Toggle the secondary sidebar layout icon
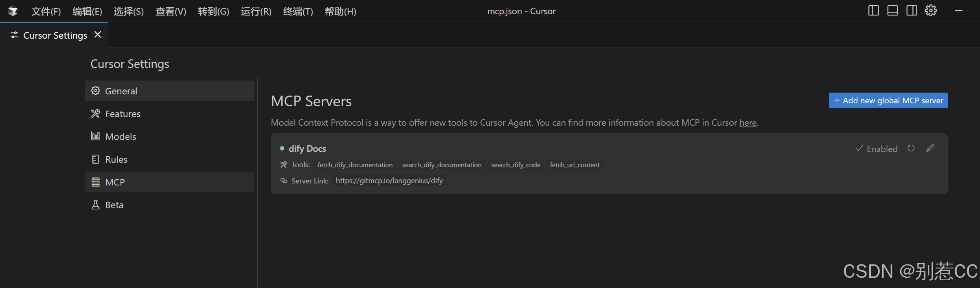The image size is (980, 288). 912,11
